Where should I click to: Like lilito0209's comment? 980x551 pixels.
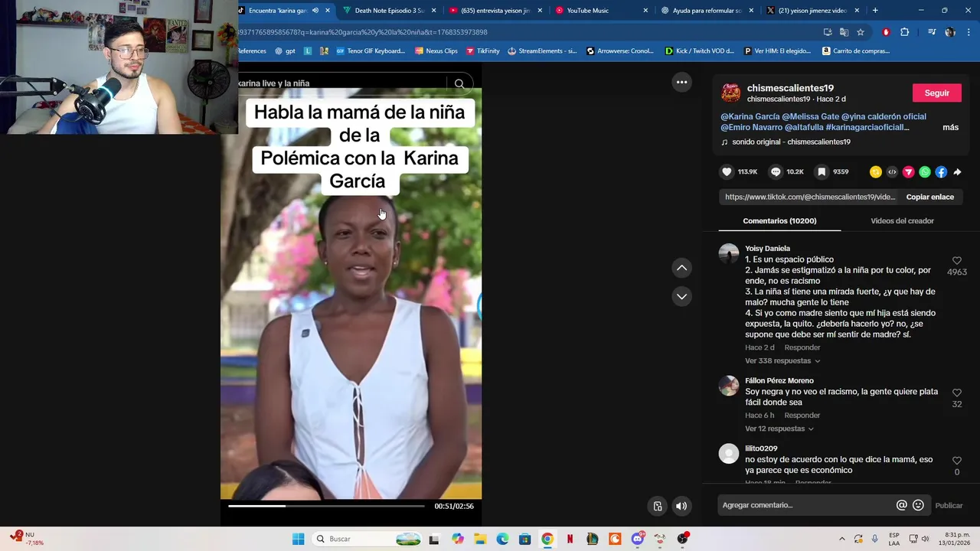point(956,461)
